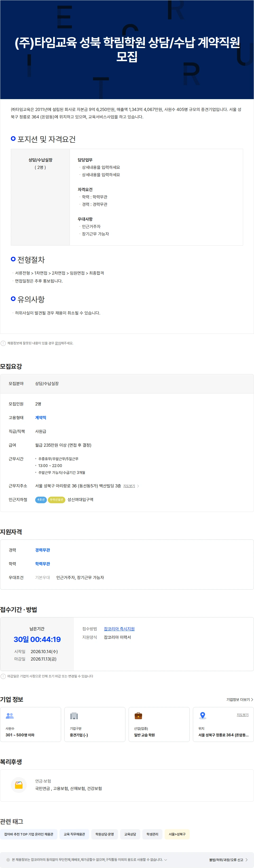Click the pension insurance icon in 복리후생

19,785
